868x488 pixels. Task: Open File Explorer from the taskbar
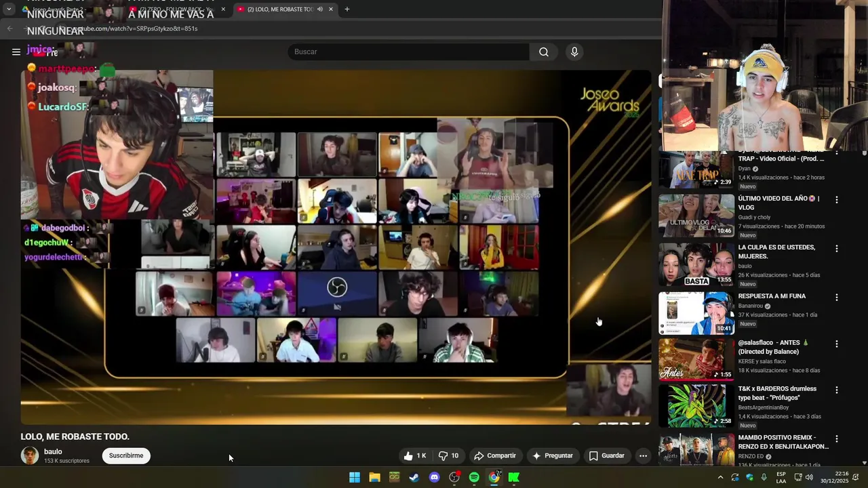(374, 477)
